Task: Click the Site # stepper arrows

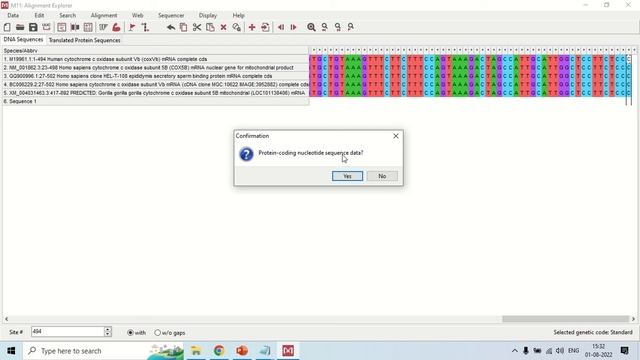Action: coord(108,331)
